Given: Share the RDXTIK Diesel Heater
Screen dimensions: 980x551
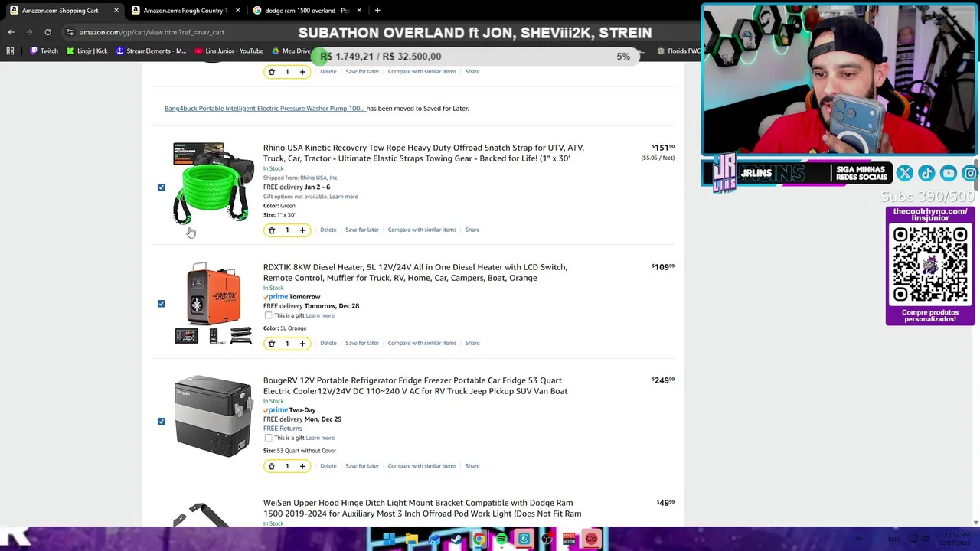Looking at the screenshot, I should pos(472,343).
